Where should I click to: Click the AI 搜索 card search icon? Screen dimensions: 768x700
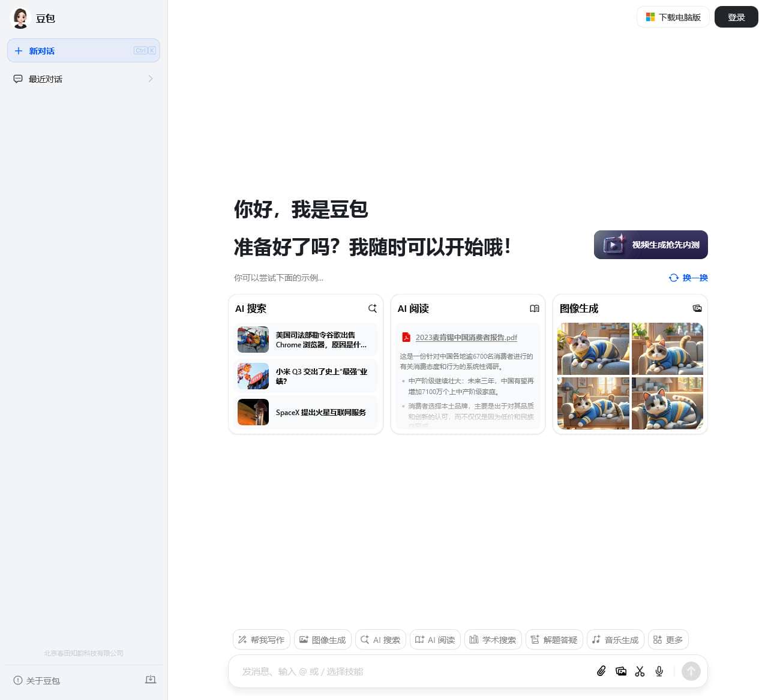point(372,308)
